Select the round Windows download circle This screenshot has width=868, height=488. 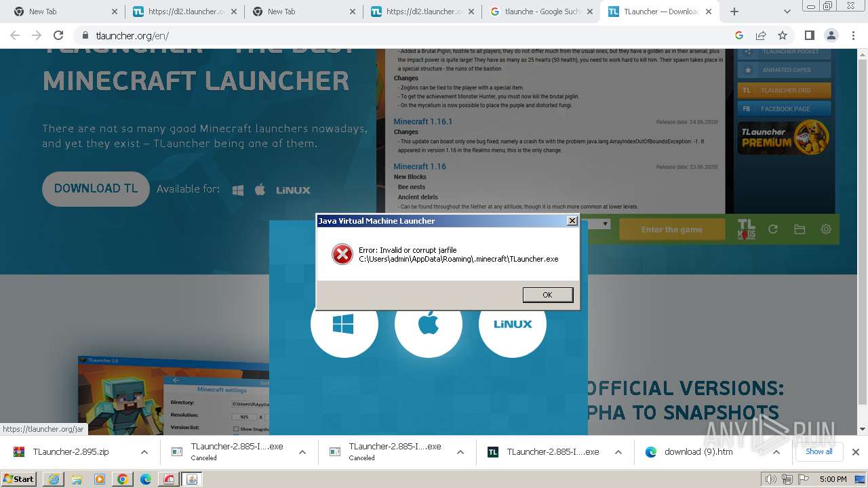pos(344,324)
